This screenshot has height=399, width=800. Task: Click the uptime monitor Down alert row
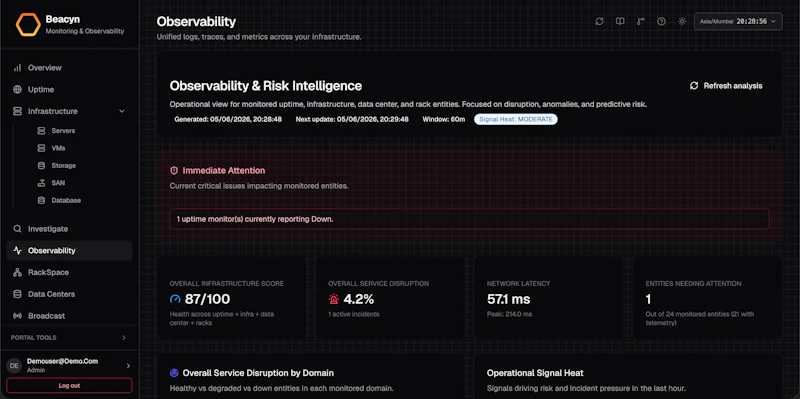point(469,219)
